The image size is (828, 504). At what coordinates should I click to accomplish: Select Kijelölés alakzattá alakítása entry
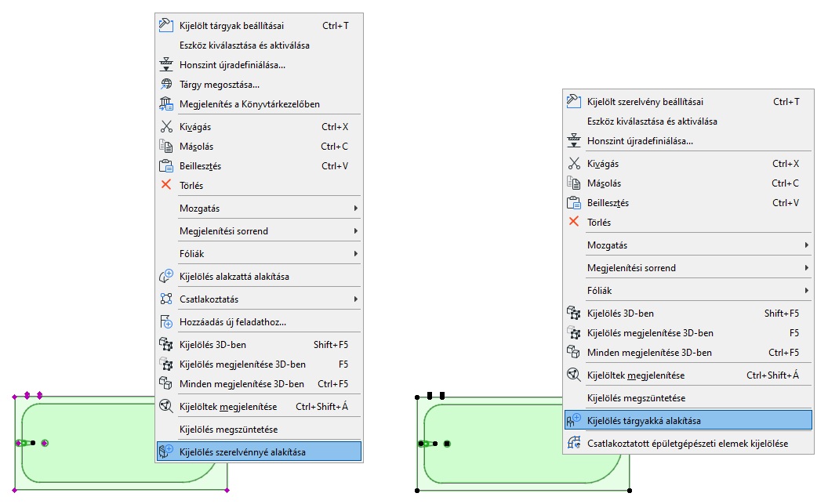coord(260,277)
